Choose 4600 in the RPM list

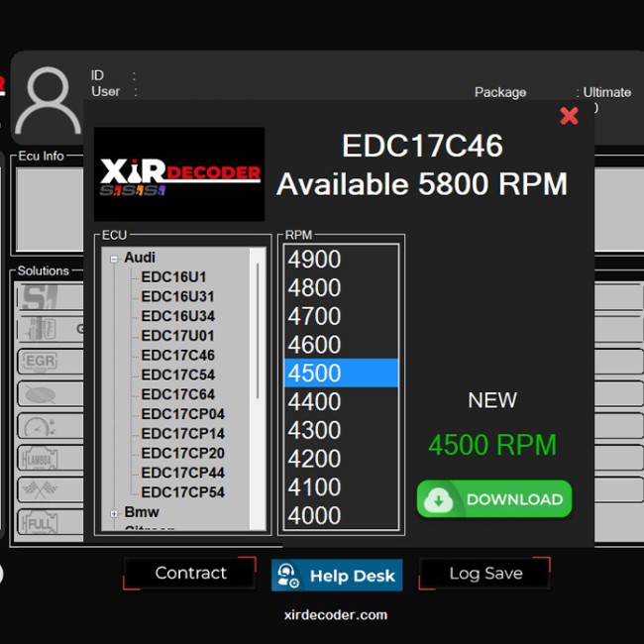tap(341, 345)
